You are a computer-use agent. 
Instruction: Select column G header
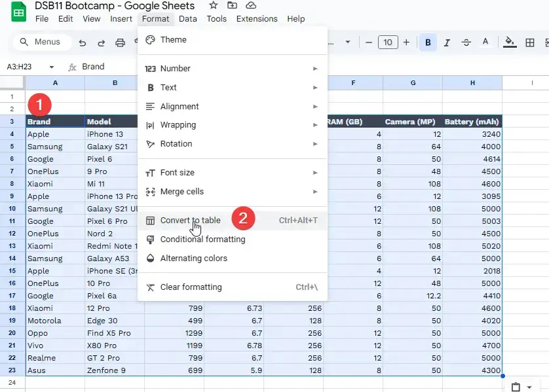point(413,83)
